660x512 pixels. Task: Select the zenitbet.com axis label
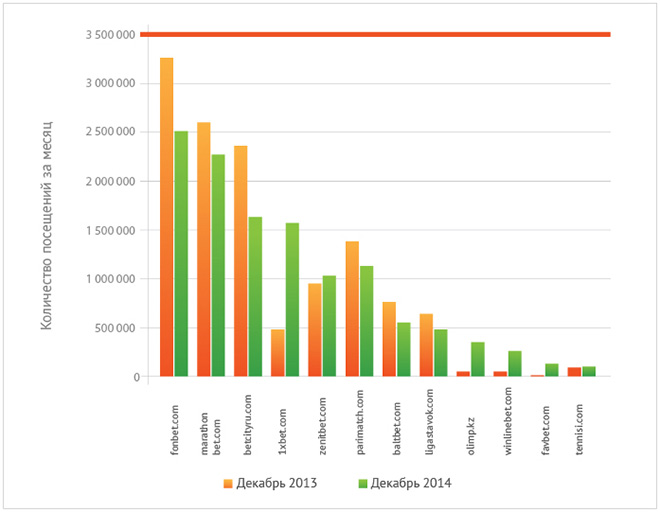tap(322, 426)
